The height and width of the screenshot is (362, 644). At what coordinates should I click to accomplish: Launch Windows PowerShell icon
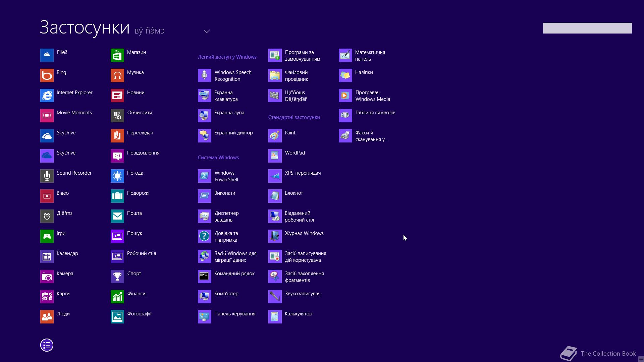pyautogui.click(x=205, y=176)
